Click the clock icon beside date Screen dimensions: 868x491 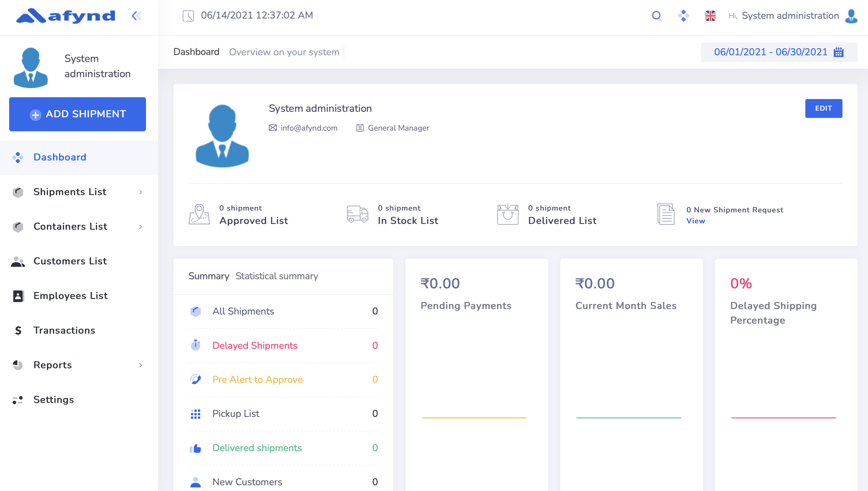188,15
